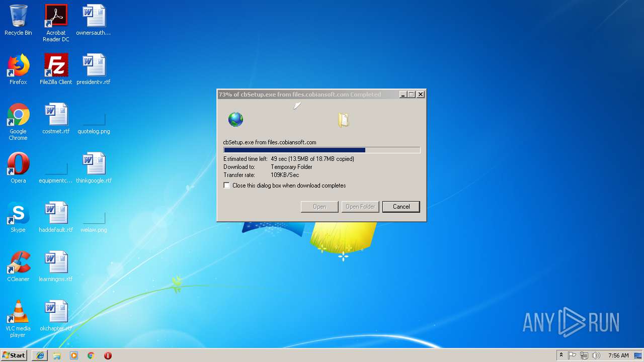Screen dimensions: 644x362
Task: Click the download progress bar
Action: tap(321, 150)
